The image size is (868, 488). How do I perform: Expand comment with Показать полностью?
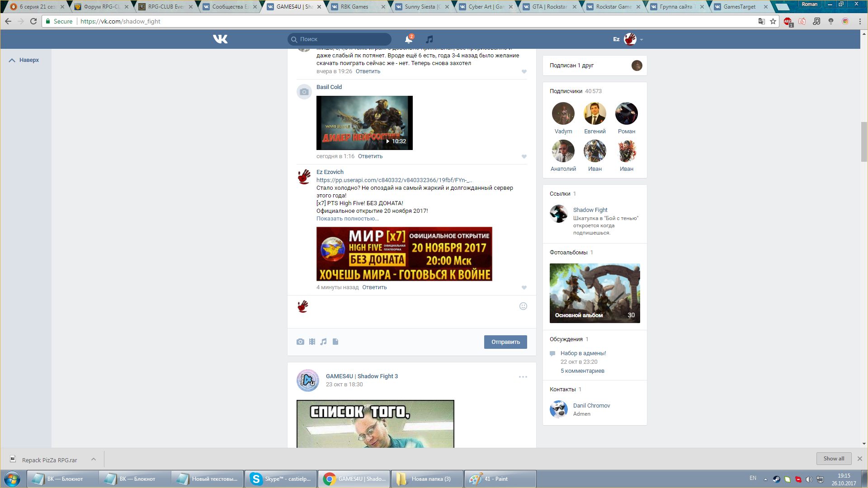pyautogui.click(x=348, y=219)
